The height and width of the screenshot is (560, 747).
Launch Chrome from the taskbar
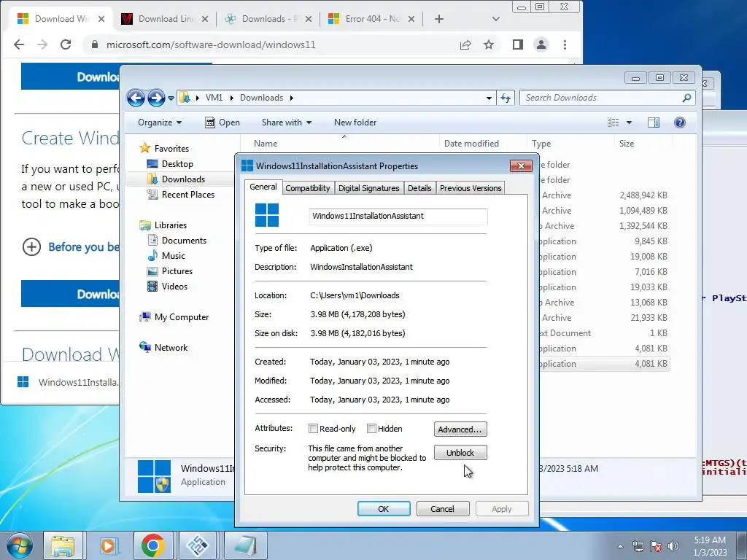click(153, 545)
